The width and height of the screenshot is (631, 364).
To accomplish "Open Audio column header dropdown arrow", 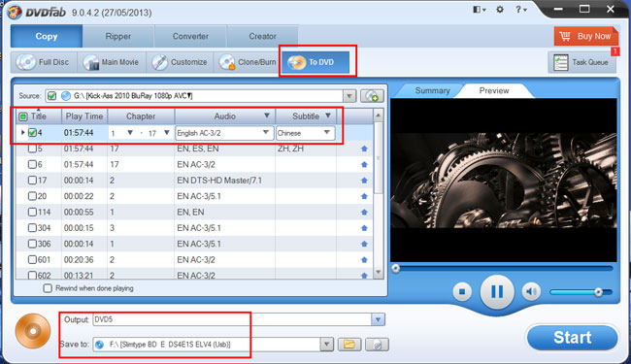I will (x=266, y=116).
